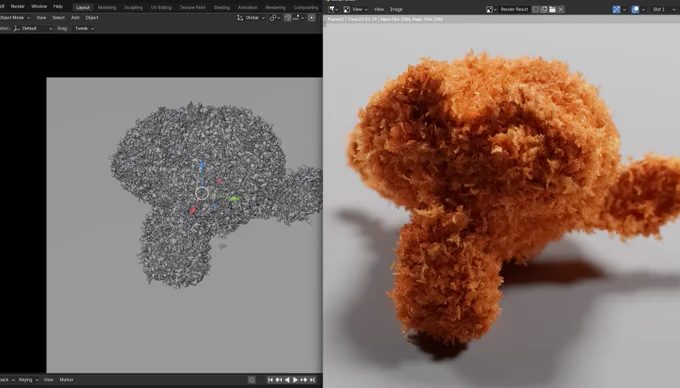Open the Slot 1 render slot dropdown
The height and width of the screenshot is (388, 680).
(663, 9)
